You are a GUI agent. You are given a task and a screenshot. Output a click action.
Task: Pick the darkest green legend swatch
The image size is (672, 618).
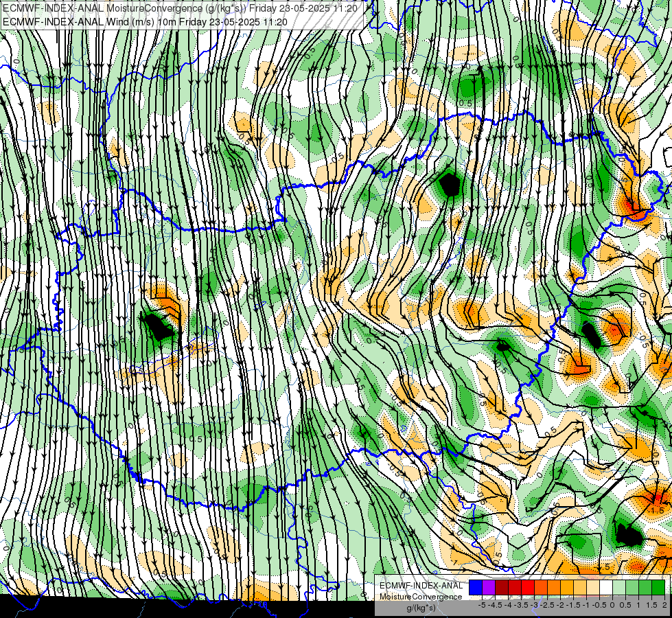pos(658,587)
